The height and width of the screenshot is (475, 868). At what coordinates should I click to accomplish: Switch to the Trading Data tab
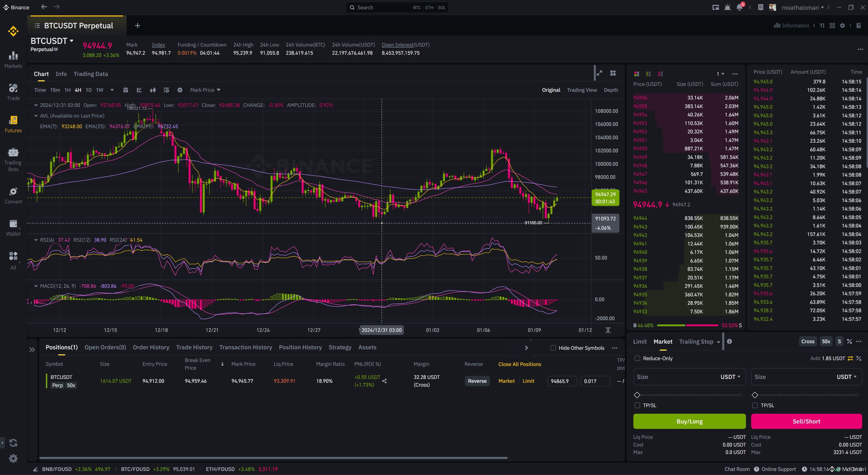coord(91,74)
